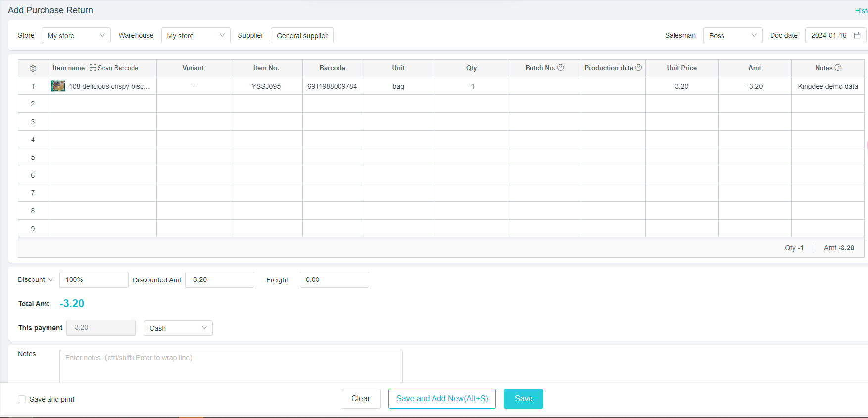Click Batch No. help question icon

coord(561,68)
